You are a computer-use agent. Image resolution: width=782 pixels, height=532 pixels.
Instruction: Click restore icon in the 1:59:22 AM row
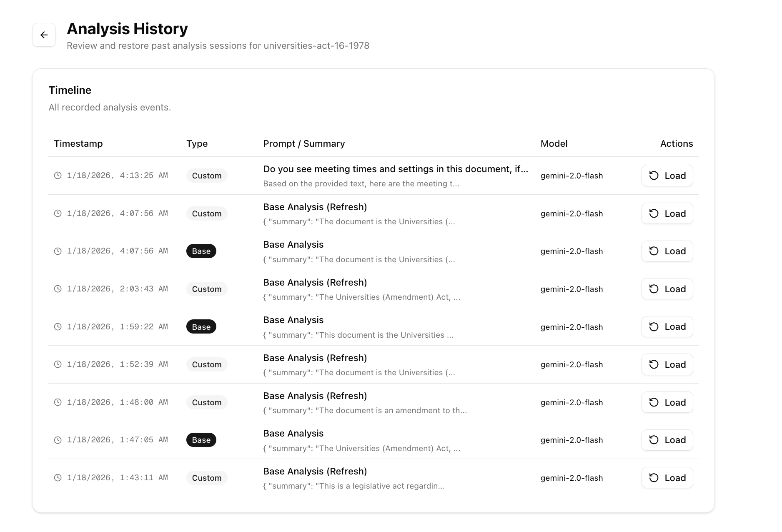click(654, 327)
